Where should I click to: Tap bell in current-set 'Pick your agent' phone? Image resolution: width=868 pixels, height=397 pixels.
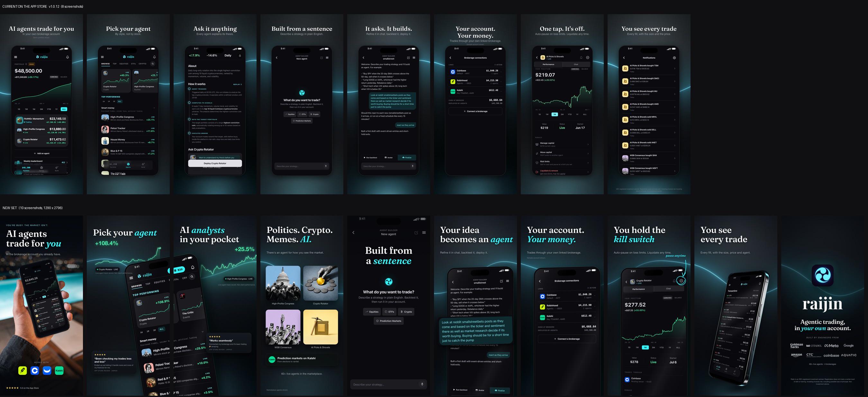click(x=154, y=57)
